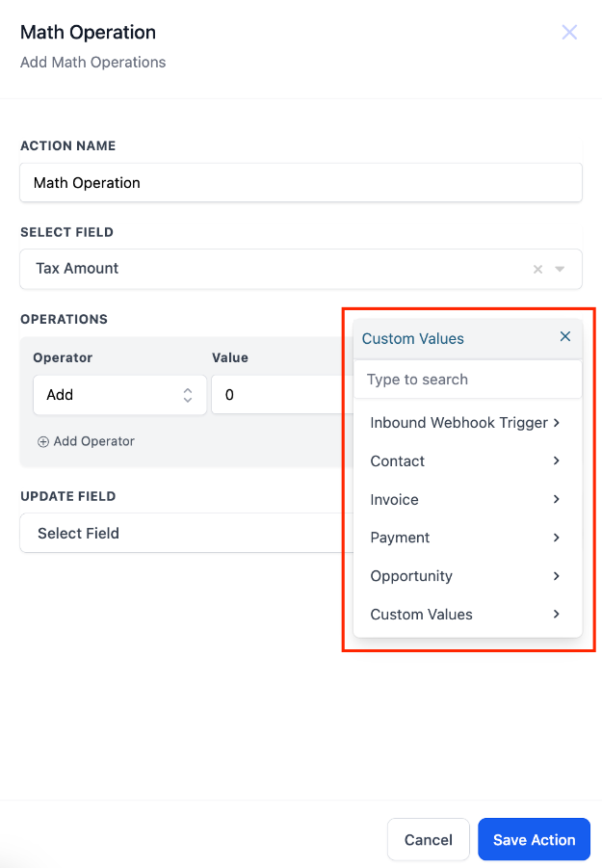
Task: Open the Select Field dropdown arrow
Action: [560, 270]
